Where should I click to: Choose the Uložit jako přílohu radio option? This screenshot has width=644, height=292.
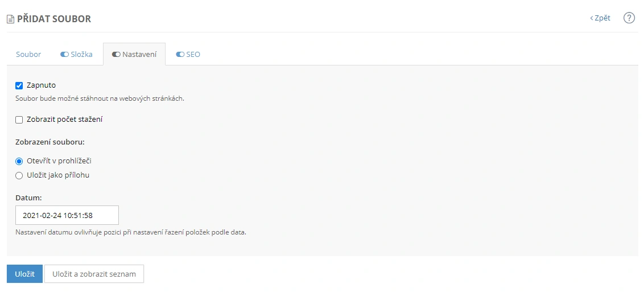coord(19,175)
